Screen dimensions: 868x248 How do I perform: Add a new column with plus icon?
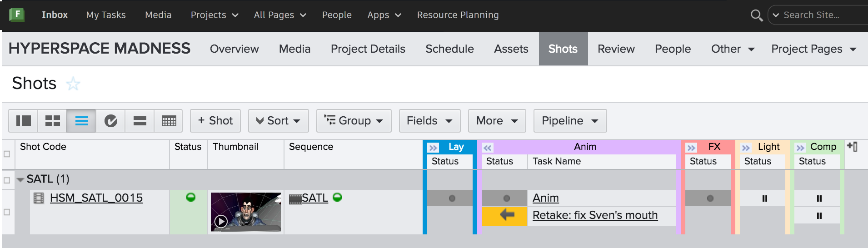[x=852, y=147]
